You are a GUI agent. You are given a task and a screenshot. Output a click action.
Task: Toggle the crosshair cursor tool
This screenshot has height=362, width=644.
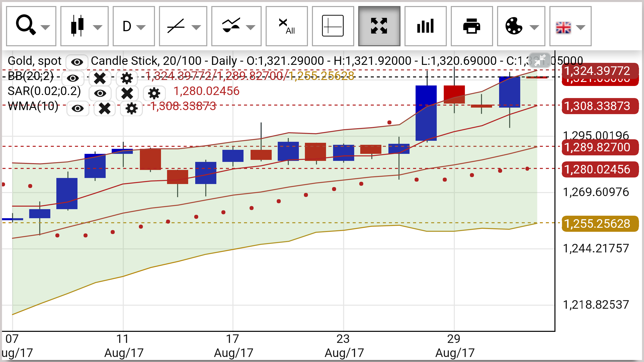[x=333, y=26]
